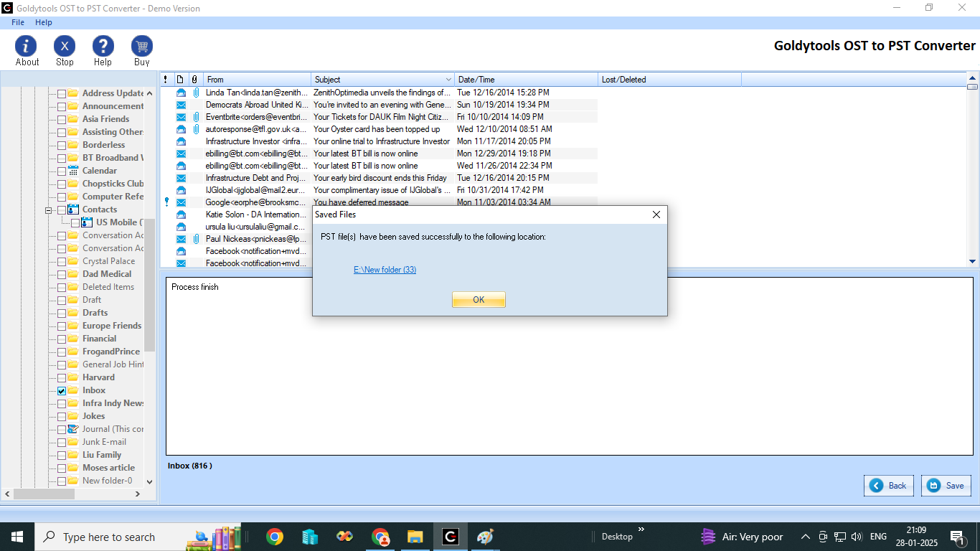Viewport: 980px width, 551px height.
Task: Click the Inbox folder icon in tree
Action: point(73,390)
